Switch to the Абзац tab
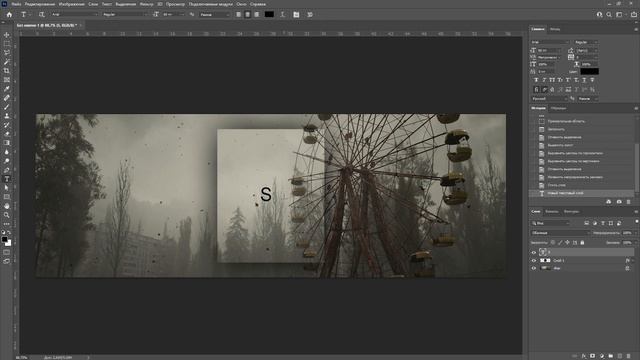The image size is (640, 360). coord(555,29)
